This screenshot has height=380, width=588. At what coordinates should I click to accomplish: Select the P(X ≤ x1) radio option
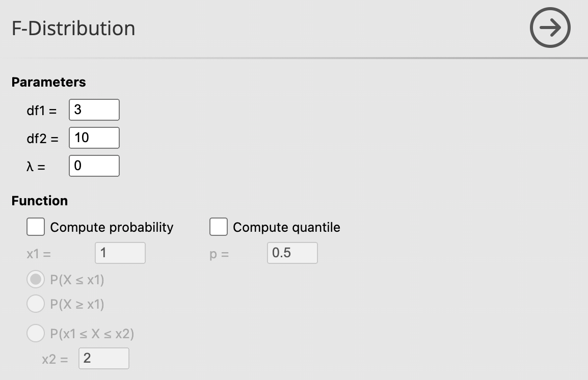[x=36, y=280]
